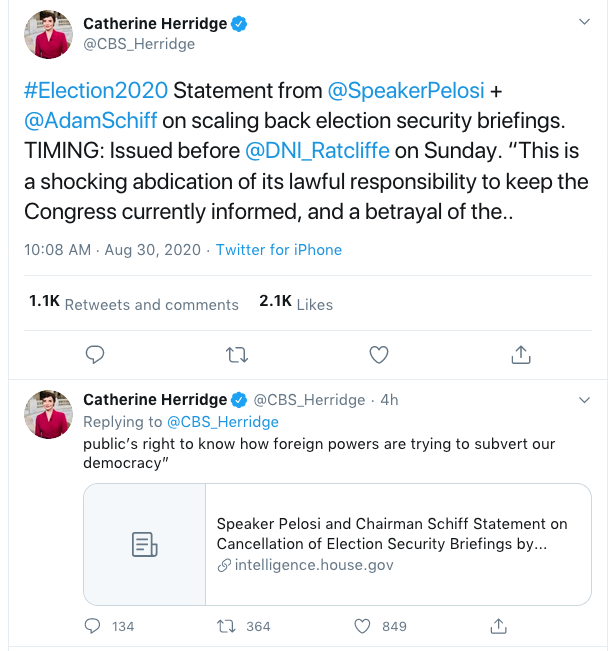The height and width of the screenshot is (651, 616).
Task: Click the Twitter for iPhone source link
Action: 279,250
